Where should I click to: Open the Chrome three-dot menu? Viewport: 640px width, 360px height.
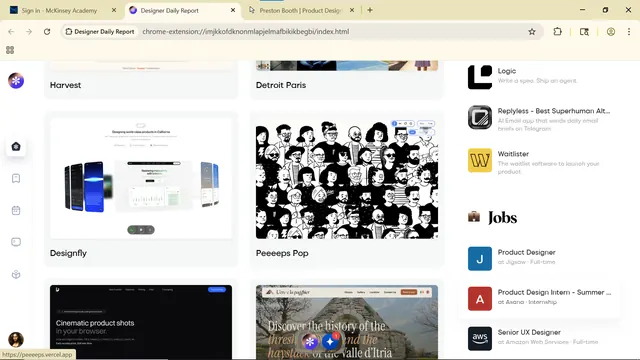point(629,31)
